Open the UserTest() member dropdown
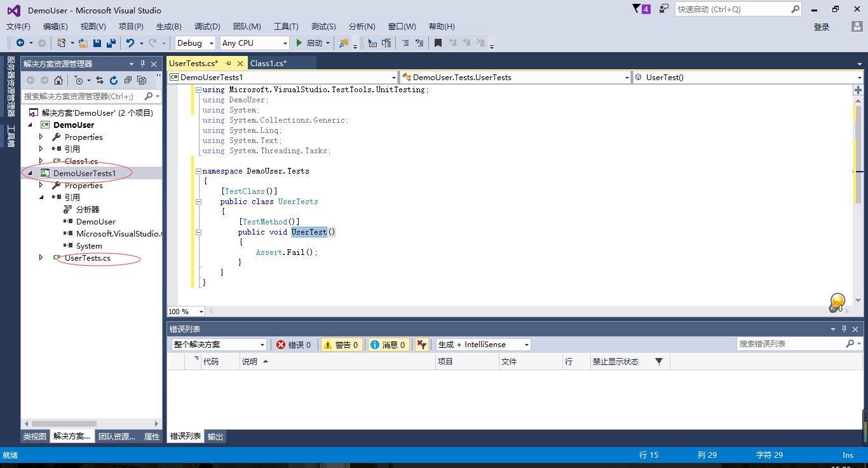The image size is (868, 468). (748, 77)
